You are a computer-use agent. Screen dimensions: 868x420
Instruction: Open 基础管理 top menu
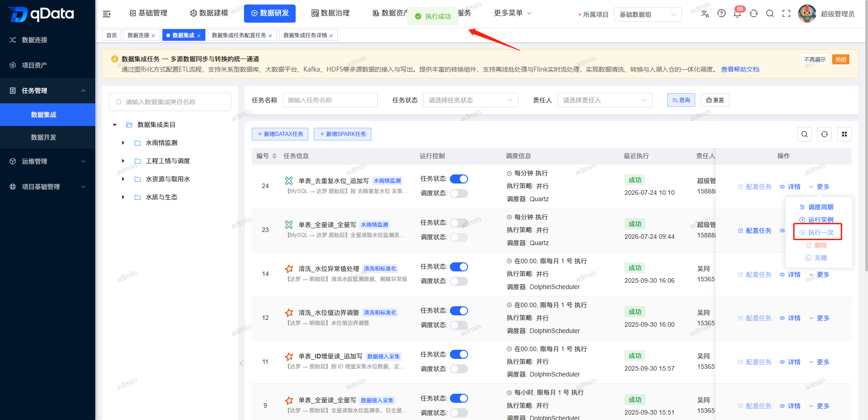click(x=149, y=13)
